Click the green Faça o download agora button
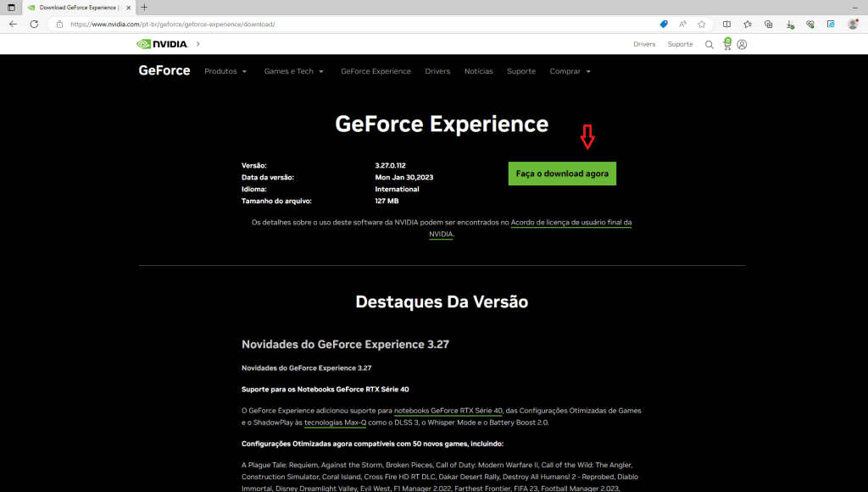Viewport: 868px width, 492px height. pos(562,174)
